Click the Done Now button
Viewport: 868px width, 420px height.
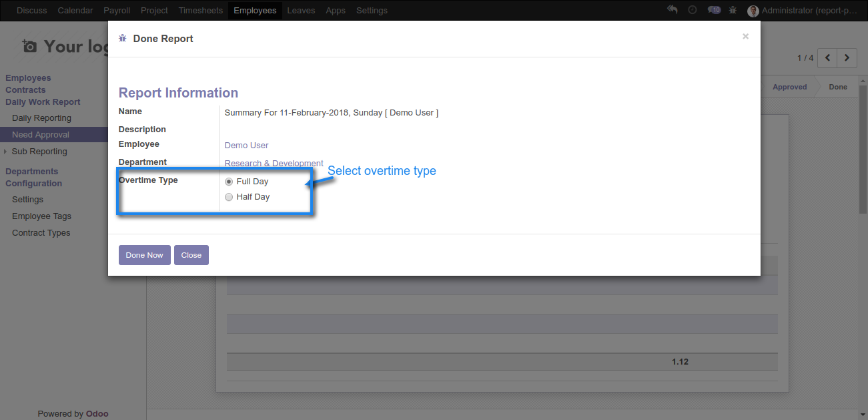145,255
